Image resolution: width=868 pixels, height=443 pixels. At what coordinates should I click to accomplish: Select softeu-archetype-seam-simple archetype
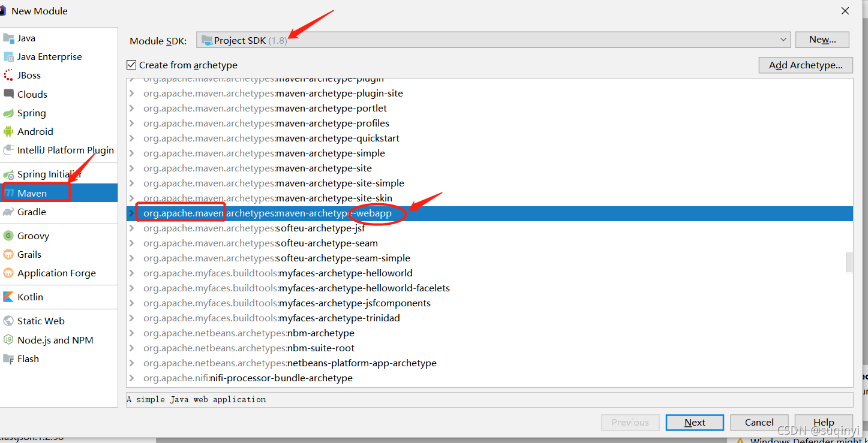[489, 258]
